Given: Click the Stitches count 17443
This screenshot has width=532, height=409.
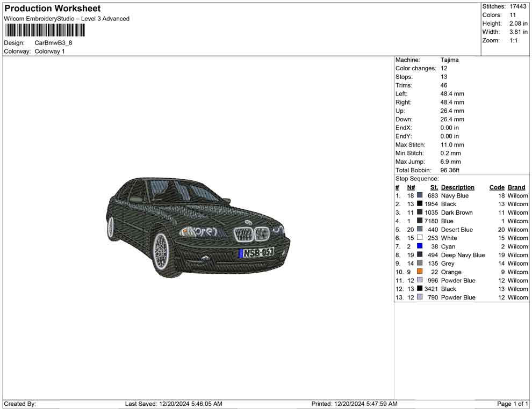Looking at the screenshot, I should (x=517, y=6).
